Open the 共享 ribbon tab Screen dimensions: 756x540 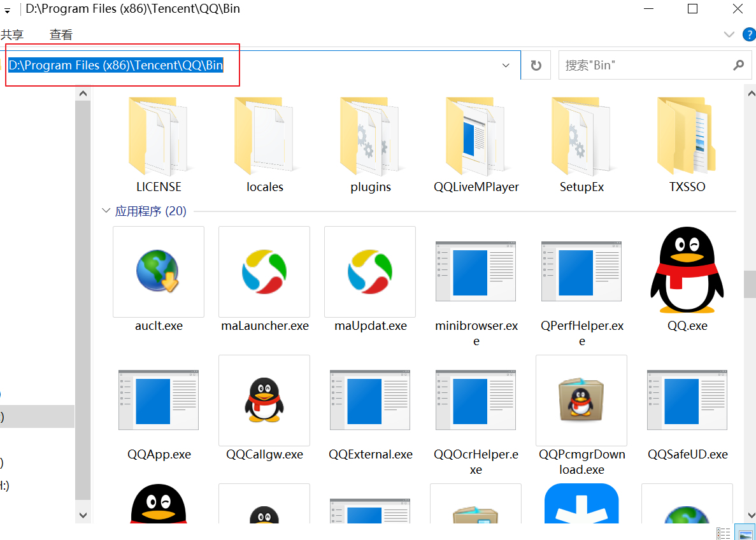pos(12,35)
